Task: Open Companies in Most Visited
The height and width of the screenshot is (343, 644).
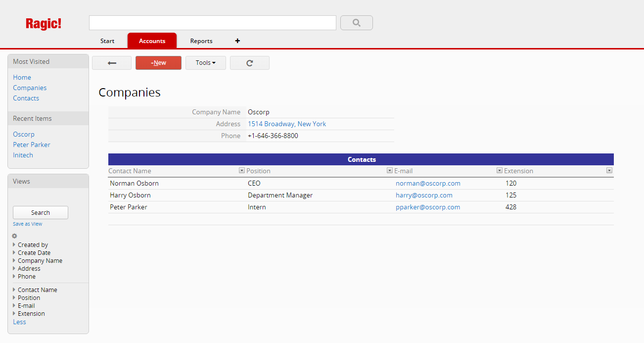Action: point(30,88)
